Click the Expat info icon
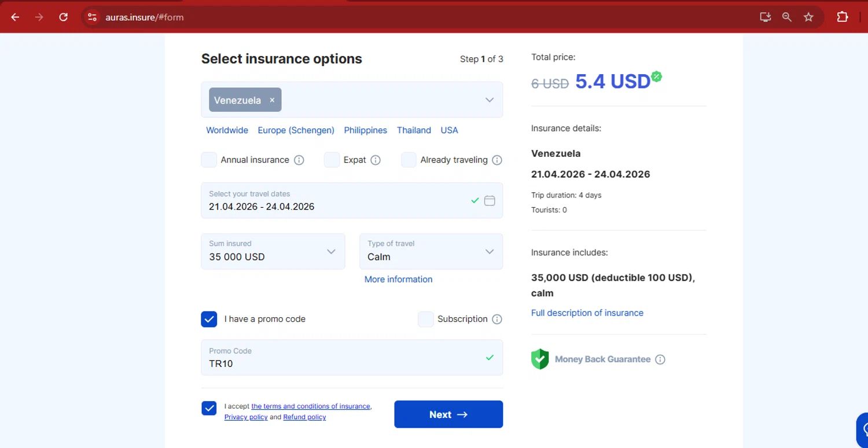The image size is (868, 448). [x=376, y=160]
